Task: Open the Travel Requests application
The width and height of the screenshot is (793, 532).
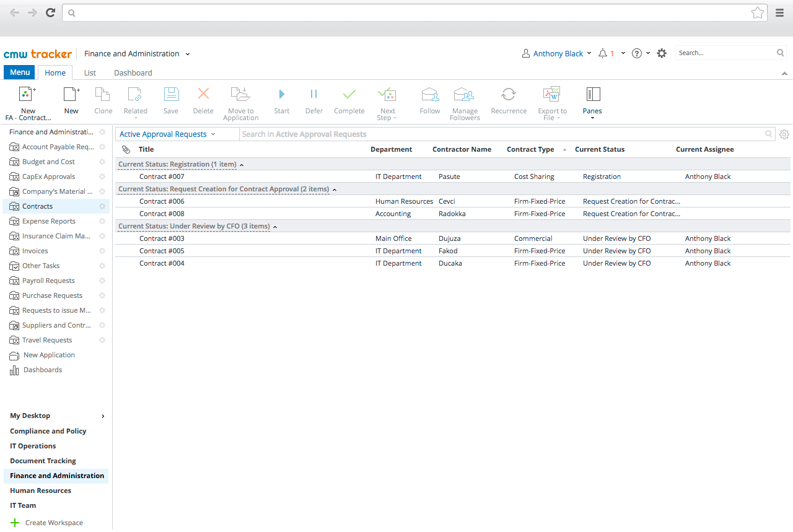Action: [47, 340]
